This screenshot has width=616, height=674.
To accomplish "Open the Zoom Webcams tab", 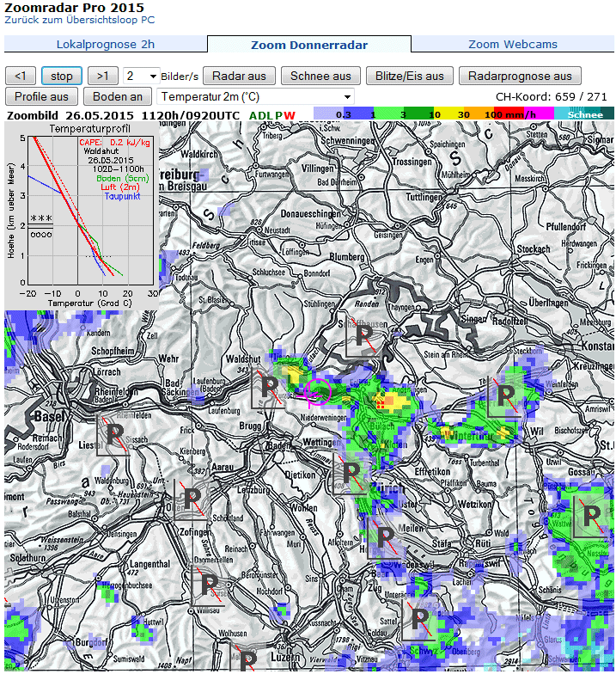I will click(x=513, y=45).
